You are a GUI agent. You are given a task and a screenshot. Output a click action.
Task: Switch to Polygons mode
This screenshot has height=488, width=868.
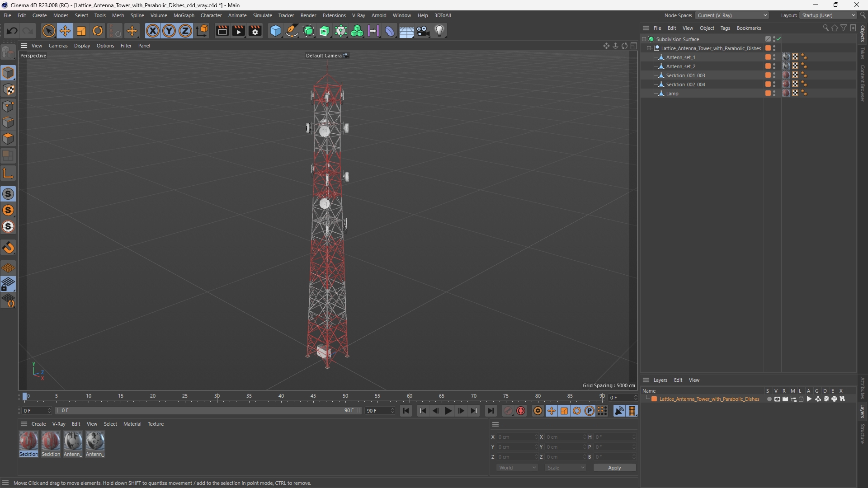8,139
